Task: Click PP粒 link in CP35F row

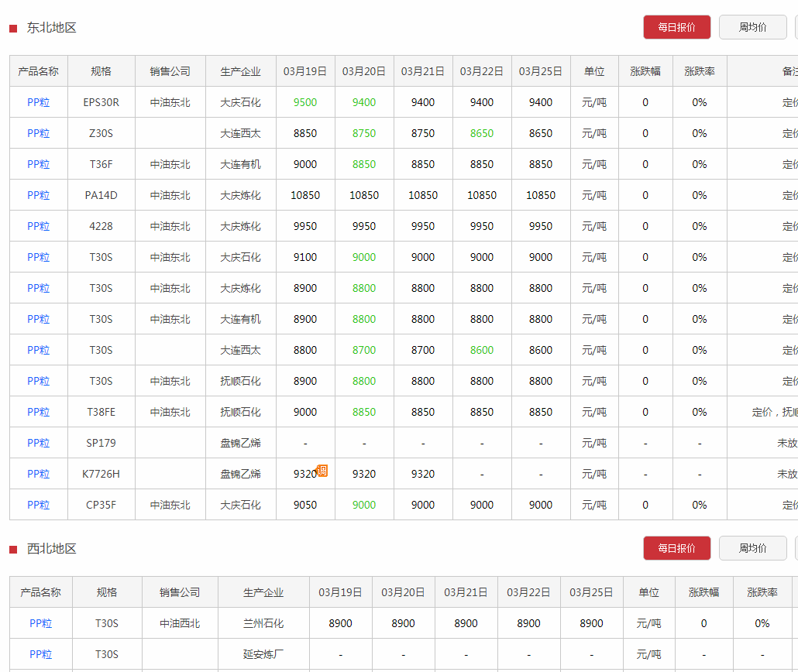Action: click(x=39, y=505)
